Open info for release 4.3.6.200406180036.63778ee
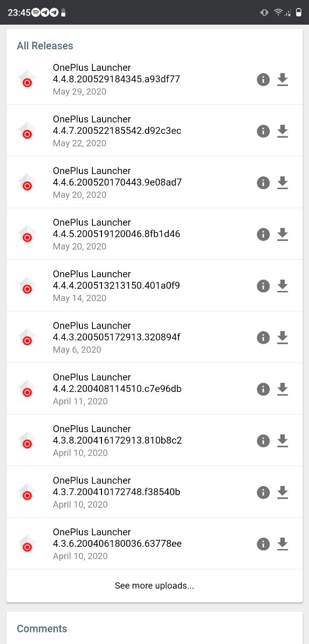The width and height of the screenshot is (309, 644). click(x=263, y=544)
